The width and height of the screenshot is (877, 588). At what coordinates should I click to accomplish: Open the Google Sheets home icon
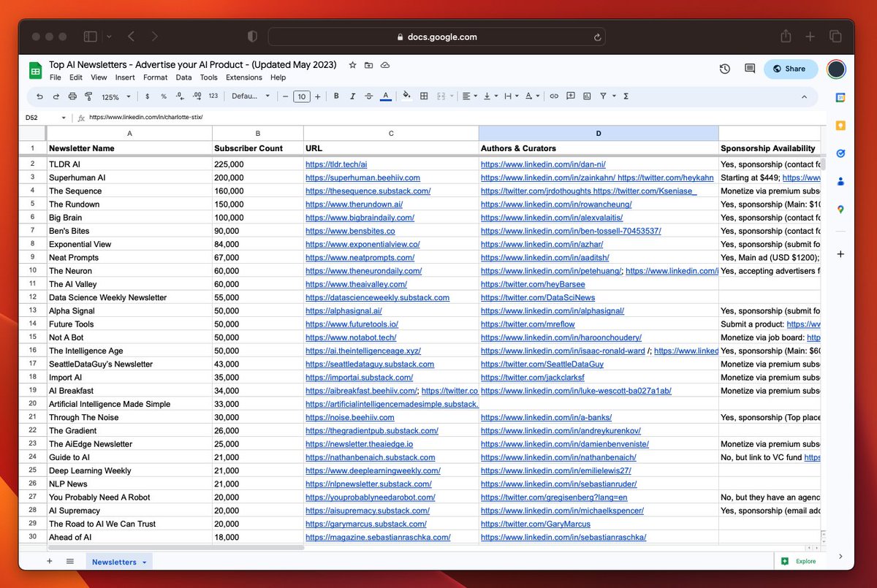tap(35, 70)
